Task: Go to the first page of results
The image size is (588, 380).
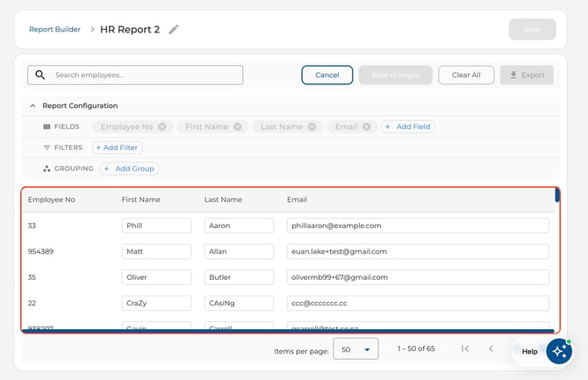Action: coord(465,348)
